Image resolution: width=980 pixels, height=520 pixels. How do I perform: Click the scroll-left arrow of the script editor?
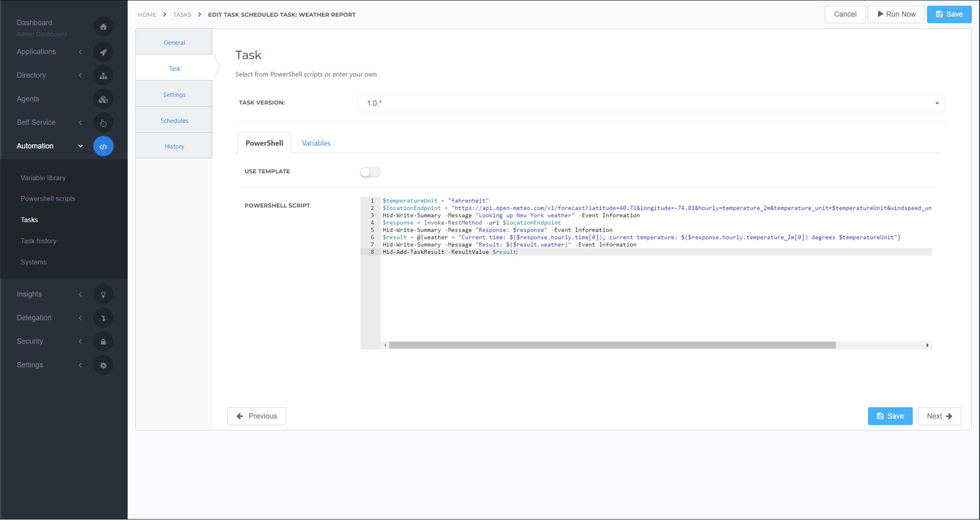click(385, 345)
